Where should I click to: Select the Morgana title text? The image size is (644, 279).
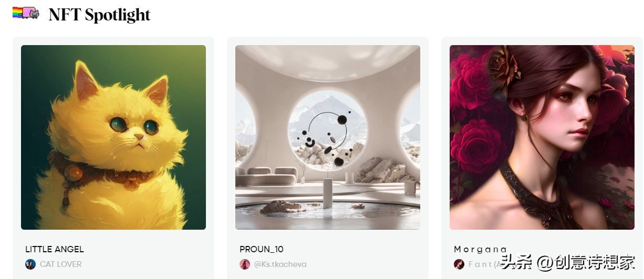coord(481,249)
